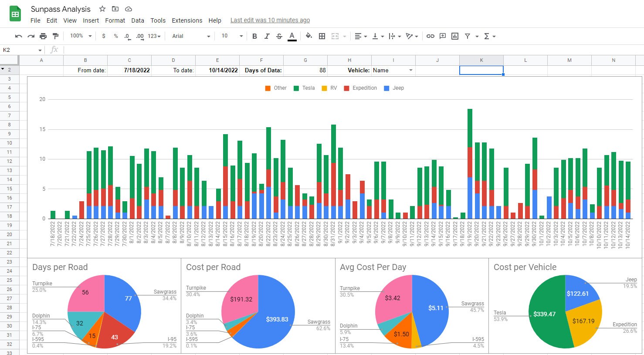This screenshot has height=355, width=644.
Task: Open the Extensions menu
Action: [187, 20]
